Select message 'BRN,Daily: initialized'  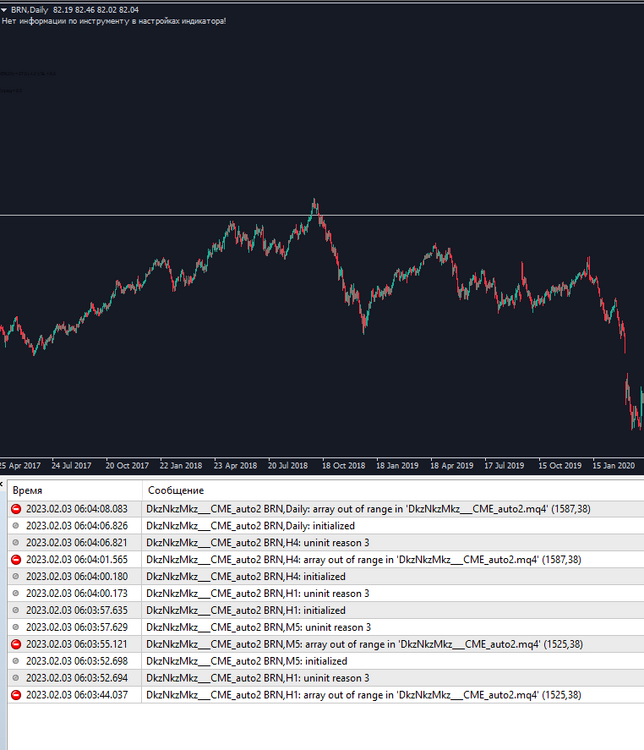(x=251, y=526)
